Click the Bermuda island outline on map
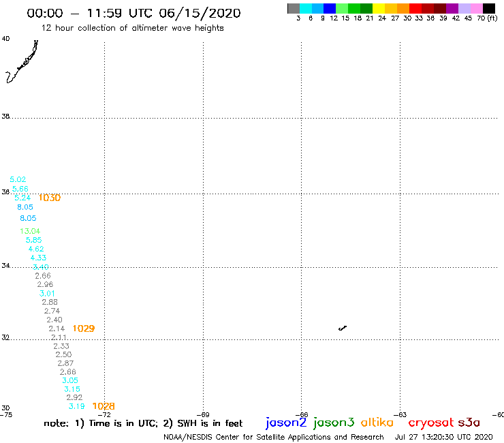Viewport: 504px width, 443px height. [343, 328]
